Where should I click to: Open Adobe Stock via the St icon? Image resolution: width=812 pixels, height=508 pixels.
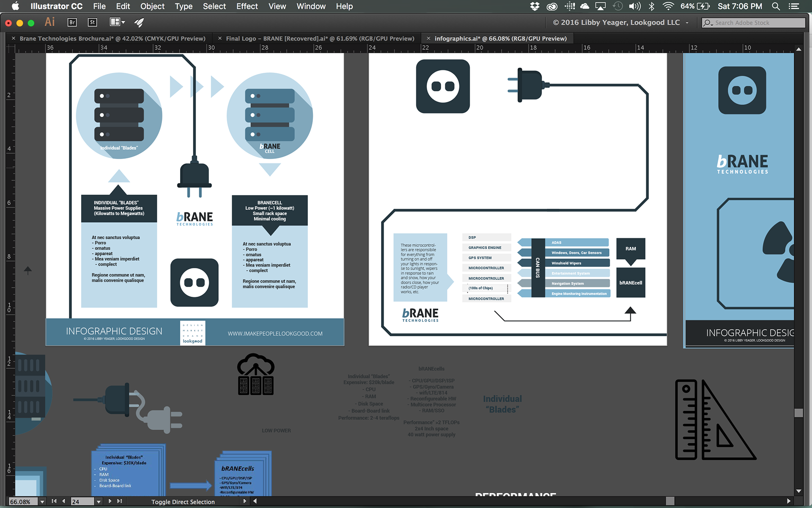click(93, 22)
